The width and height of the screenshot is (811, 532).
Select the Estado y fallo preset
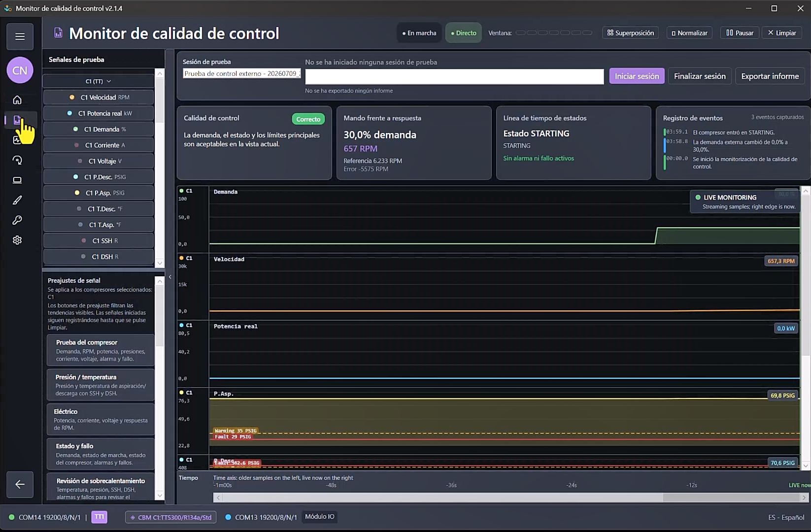click(x=101, y=454)
